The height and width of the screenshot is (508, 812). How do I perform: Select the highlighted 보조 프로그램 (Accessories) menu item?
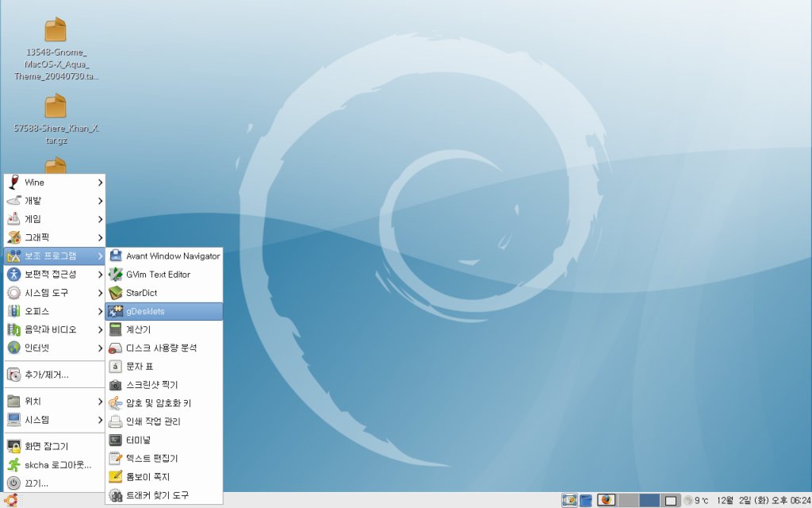[x=55, y=256]
